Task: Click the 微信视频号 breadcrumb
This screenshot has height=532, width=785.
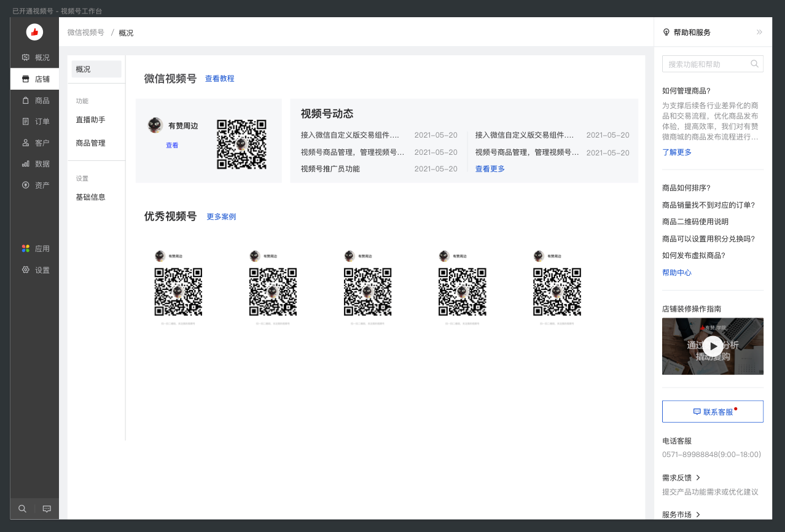Action: (86, 33)
